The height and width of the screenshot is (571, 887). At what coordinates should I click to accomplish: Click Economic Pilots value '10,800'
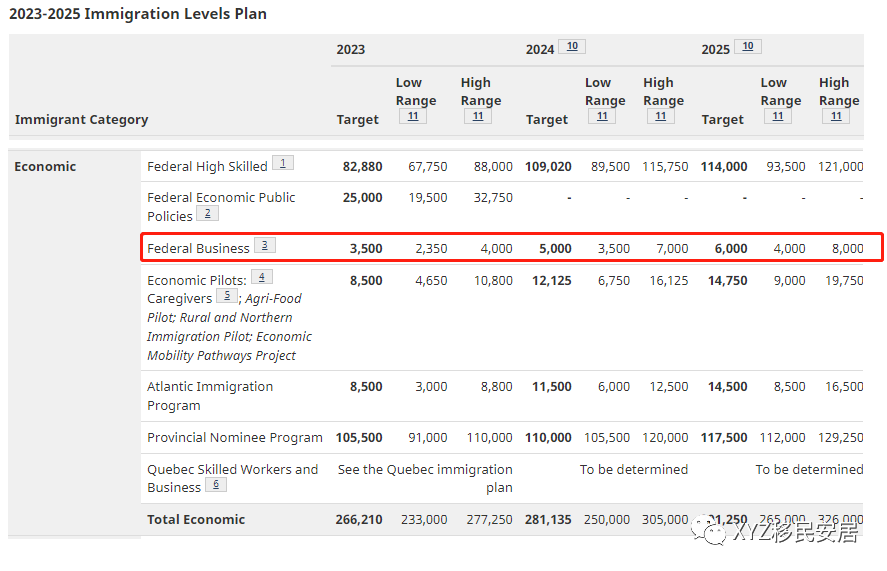[493, 281]
